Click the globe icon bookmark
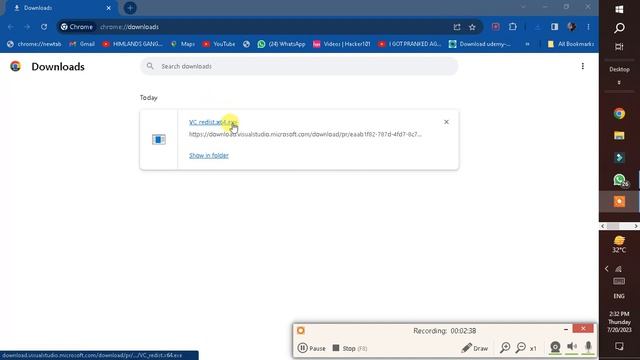Image resolution: width=640 pixels, height=360 pixels. click(246, 44)
